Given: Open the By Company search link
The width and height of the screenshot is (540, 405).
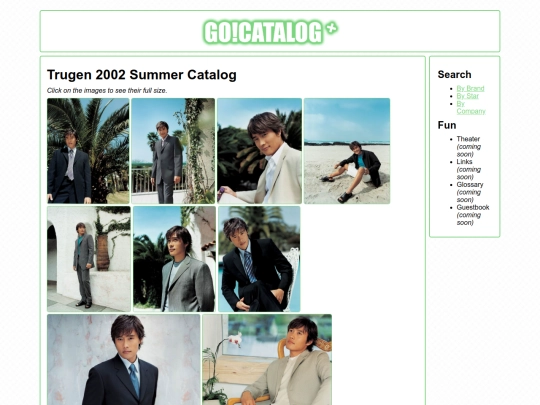Looking at the screenshot, I should point(471,107).
